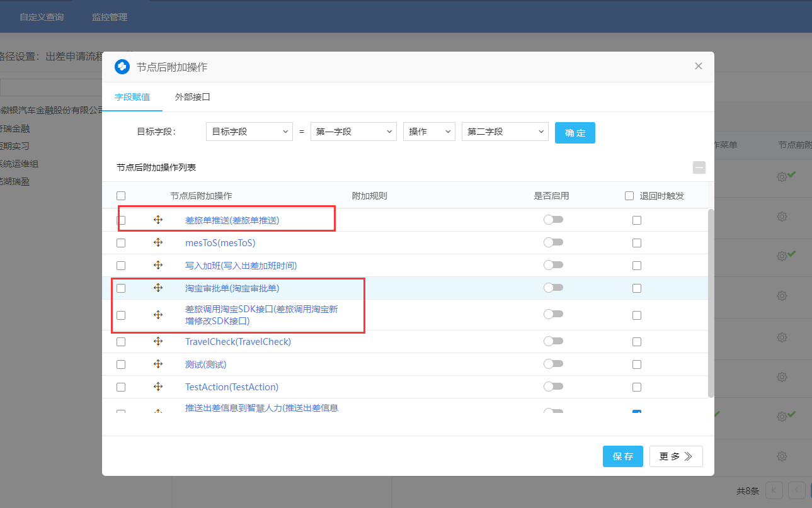Image resolution: width=812 pixels, height=508 pixels.
Task: Click the move handle for 测试 row
Action: [158, 364]
